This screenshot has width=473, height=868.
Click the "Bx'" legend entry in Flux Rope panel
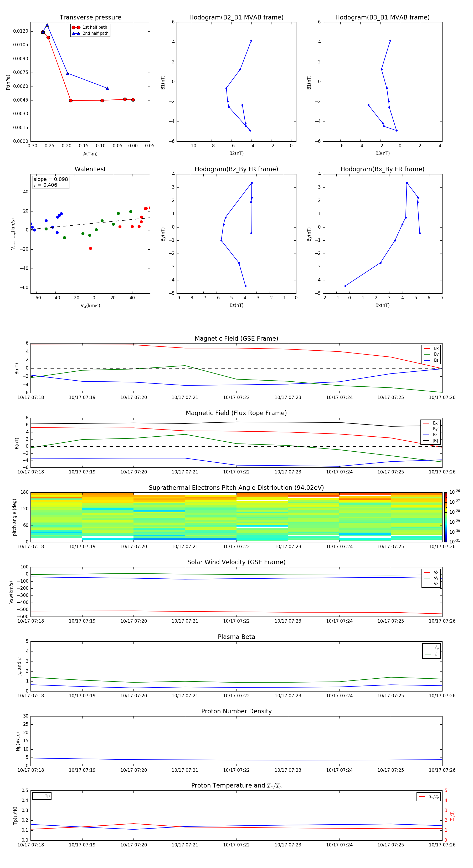[x=431, y=423]
